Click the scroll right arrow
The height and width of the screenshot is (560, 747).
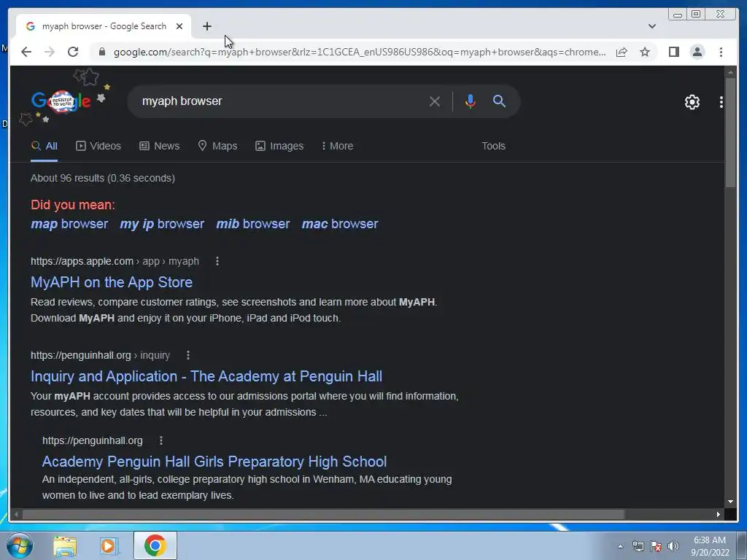718,514
